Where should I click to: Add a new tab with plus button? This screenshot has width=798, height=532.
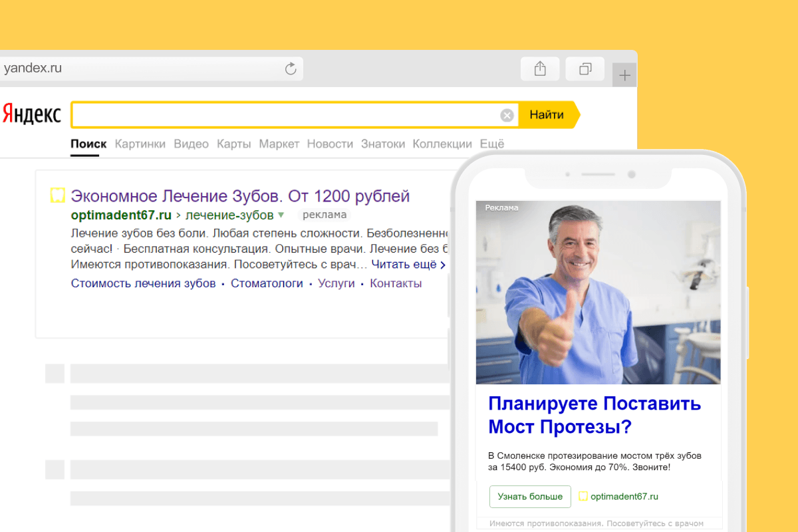pos(624,75)
